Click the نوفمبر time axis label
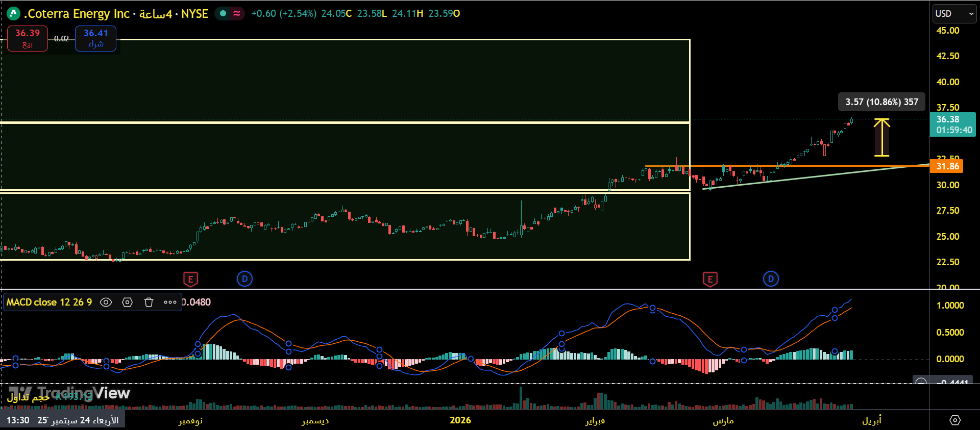The image size is (980, 430). [x=190, y=420]
